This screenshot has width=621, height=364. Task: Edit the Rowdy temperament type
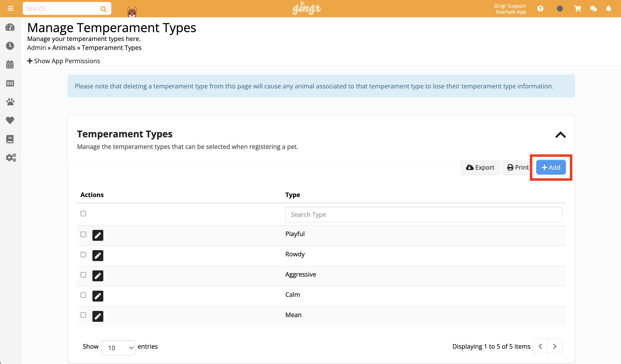98,256
